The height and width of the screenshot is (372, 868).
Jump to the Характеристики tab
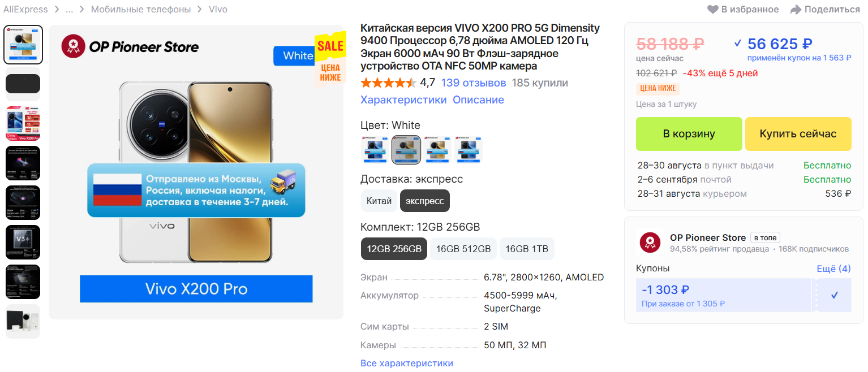click(x=403, y=100)
